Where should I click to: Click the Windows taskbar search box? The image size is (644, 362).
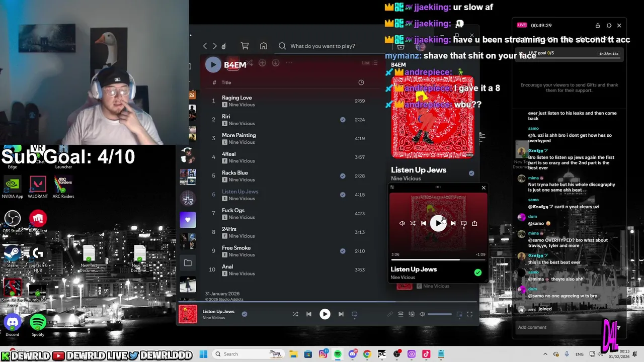click(248, 354)
